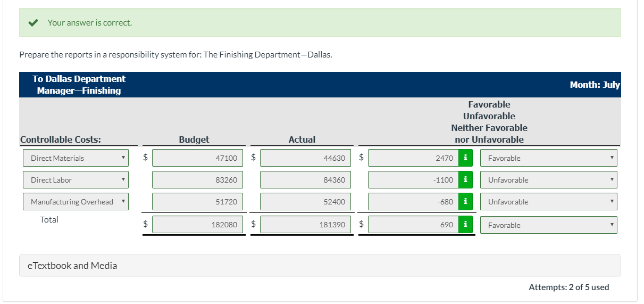This screenshot has width=644, height=304.
Task: Click total actual field showing 181390
Action: click(306, 225)
